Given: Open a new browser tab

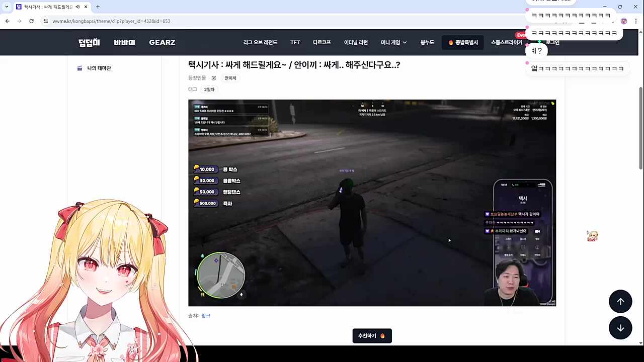Looking at the screenshot, I should [98, 7].
